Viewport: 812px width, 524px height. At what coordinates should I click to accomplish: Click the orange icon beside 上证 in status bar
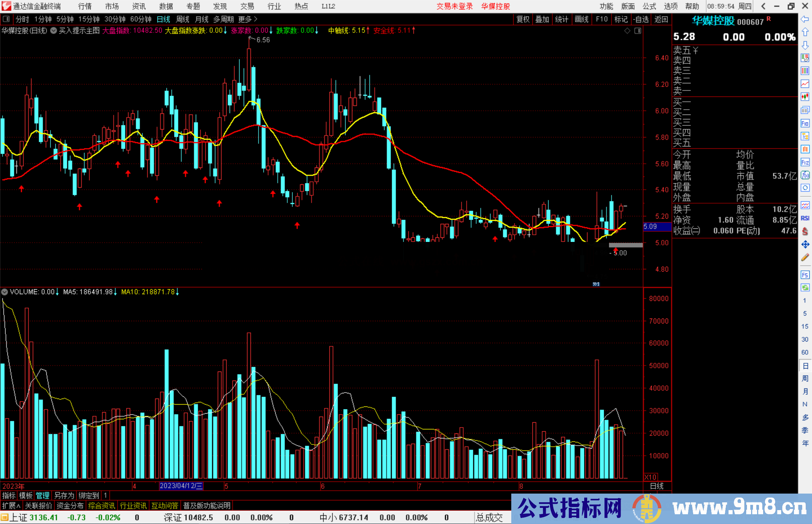click(x=5, y=518)
